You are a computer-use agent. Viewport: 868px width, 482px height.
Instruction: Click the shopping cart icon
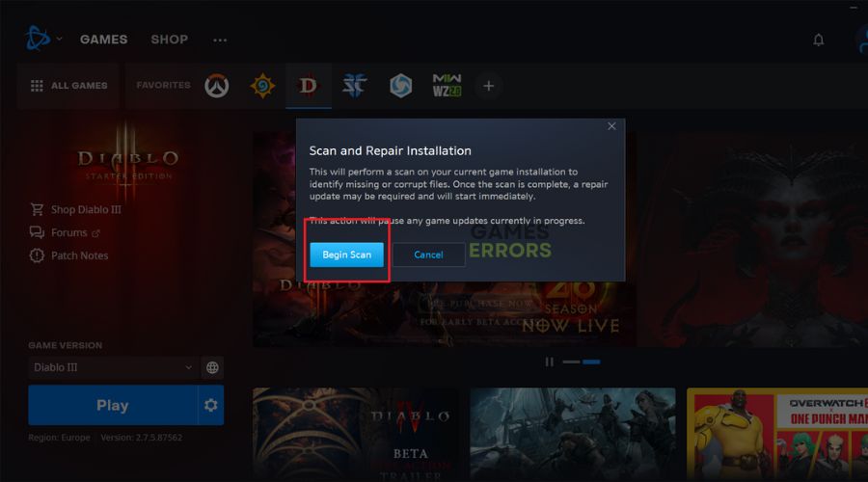pos(37,209)
